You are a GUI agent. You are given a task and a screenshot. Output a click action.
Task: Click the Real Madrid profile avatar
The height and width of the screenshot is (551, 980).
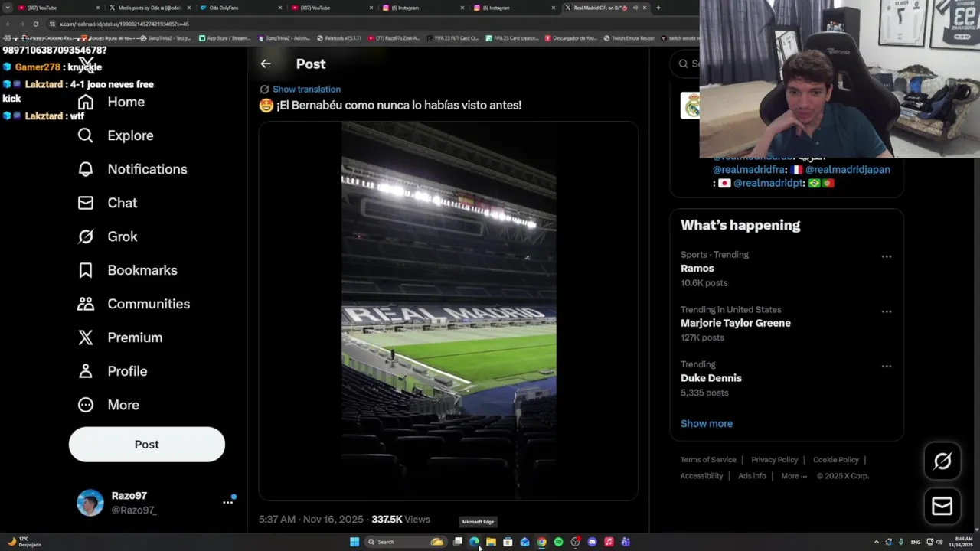click(690, 106)
